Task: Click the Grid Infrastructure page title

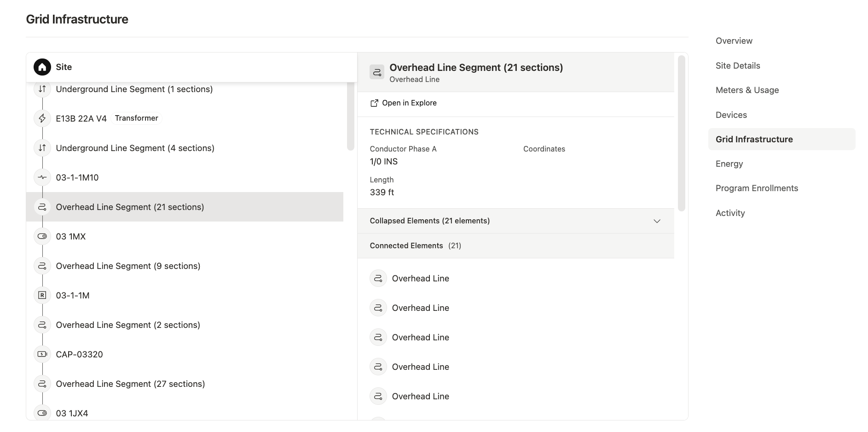Action: [x=77, y=19]
